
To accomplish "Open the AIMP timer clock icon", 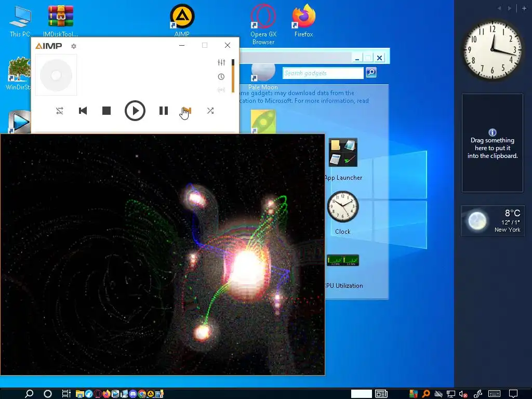I will tap(221, 77).
